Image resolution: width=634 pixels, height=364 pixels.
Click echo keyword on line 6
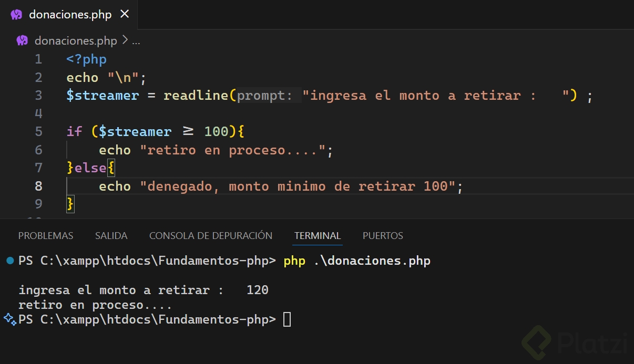(115, 150)
